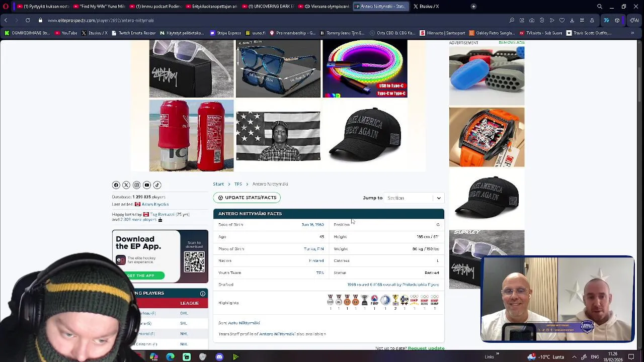The image size is (644, 362).
Task: Open Aatu Niittymäki son link
Action: click(244, 323)
